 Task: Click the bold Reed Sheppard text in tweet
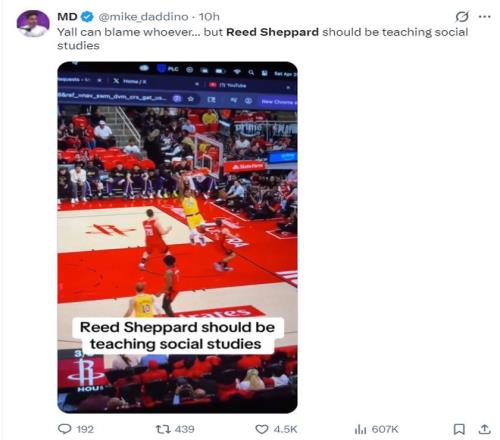pyautogui.click(x=272, y=32)
